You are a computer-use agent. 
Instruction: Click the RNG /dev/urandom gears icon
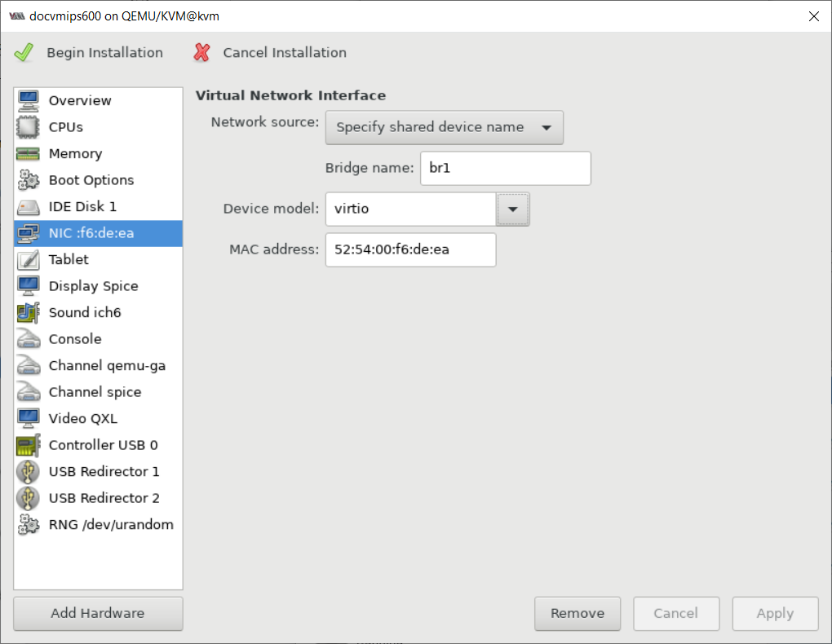tap(28, 525)
